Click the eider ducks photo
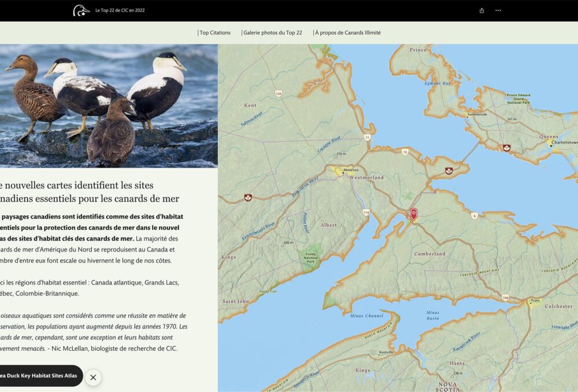578x392 pixels. tap(109, 106)
